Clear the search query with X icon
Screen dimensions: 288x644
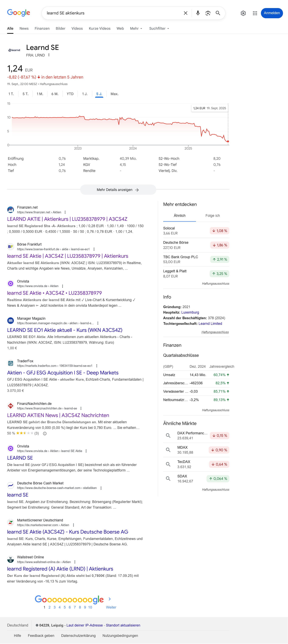185,13
